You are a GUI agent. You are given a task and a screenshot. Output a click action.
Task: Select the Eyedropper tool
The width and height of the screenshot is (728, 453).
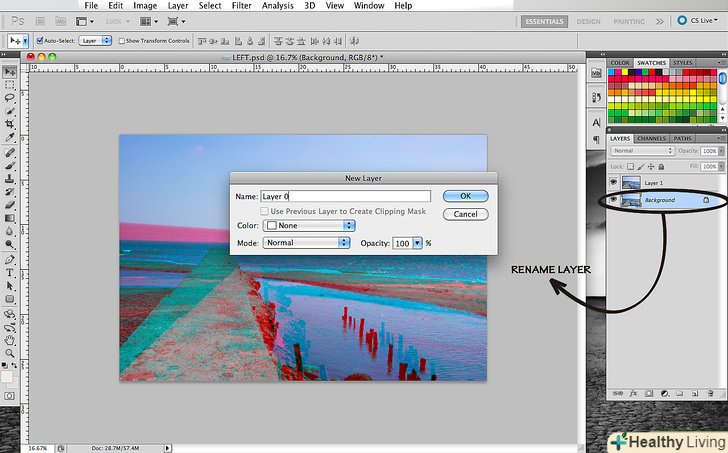(10, 138)
